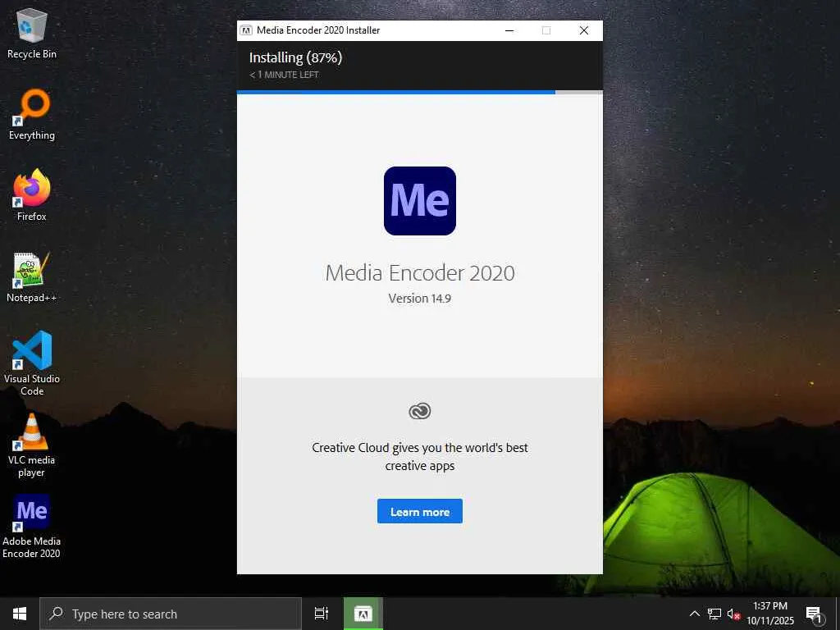Minimize the Media Encoder installer window
The image size is (840, 630).
click(509, 30)
